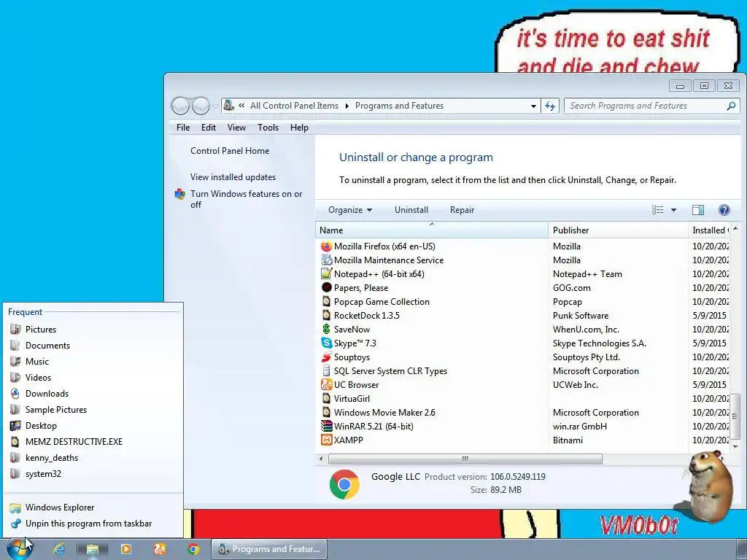Open Internet Explorer from taskbar
Image resolution: width=747 pixels, height=560 pixels.
coord(59,549)
